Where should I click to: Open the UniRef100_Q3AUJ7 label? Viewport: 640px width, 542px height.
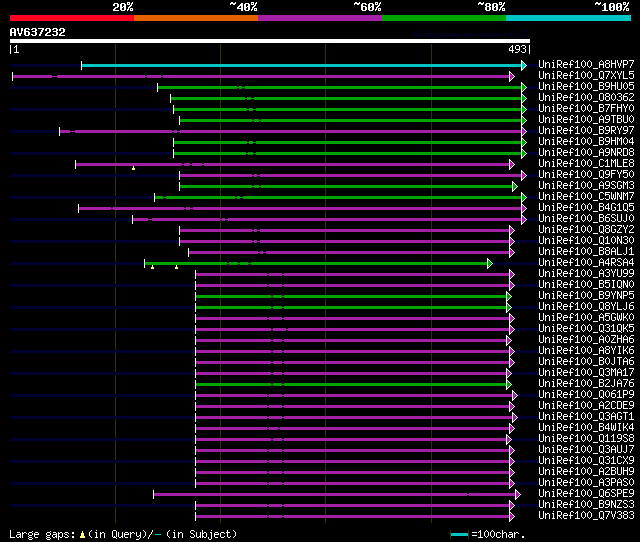click(x=586, y=450)
